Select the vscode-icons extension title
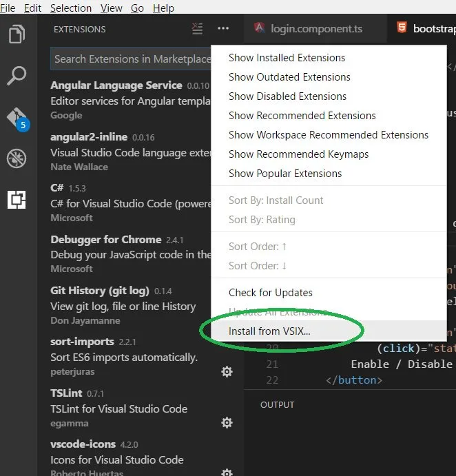The image size is (456, 476). [x=83, y=444]
